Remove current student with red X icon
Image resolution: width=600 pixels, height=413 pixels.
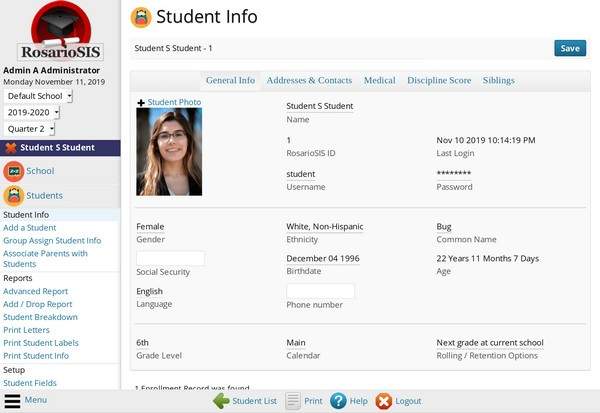[x=11, y=148]
